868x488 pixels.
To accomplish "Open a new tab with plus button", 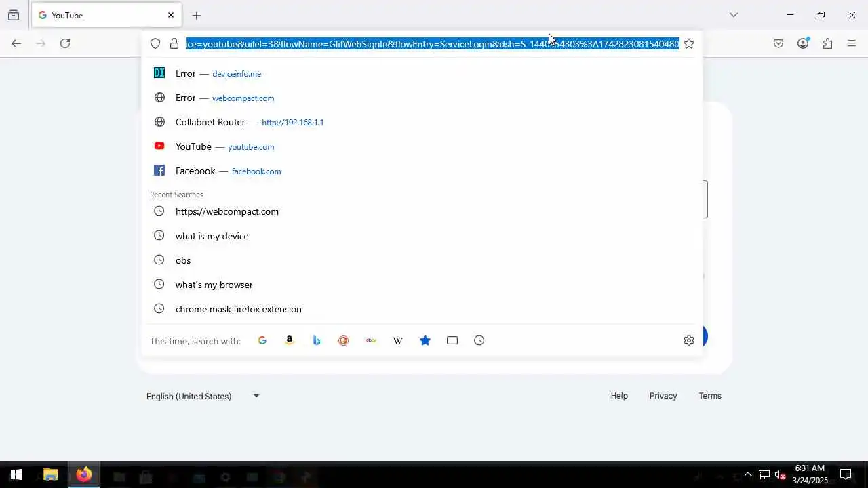I will 196,15.
